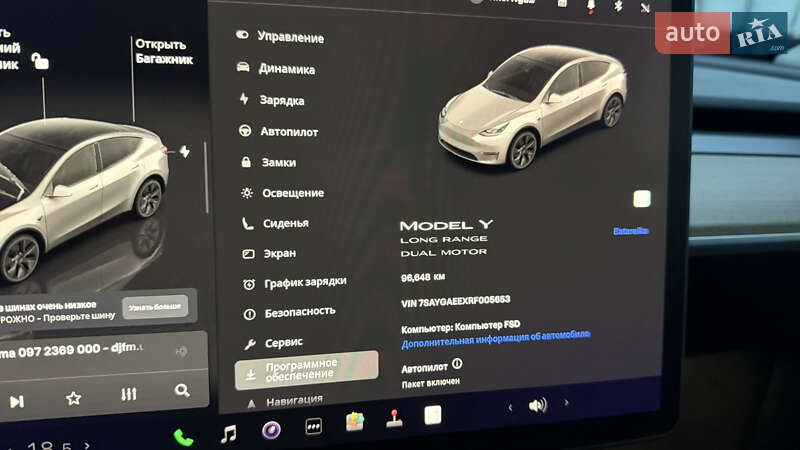
Task: Open the white square app in the dock
Action: (x=433, y=415)
